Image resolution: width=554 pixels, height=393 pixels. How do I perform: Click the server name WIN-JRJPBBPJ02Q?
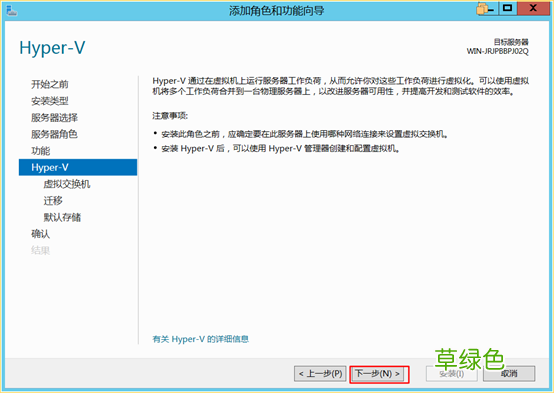(x=497, y=52)
